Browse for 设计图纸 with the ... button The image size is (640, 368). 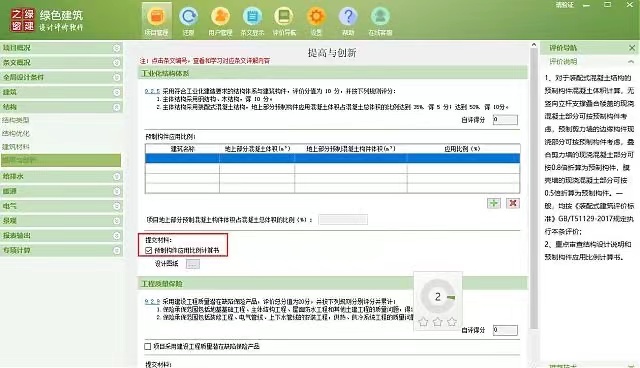point(193,264)
